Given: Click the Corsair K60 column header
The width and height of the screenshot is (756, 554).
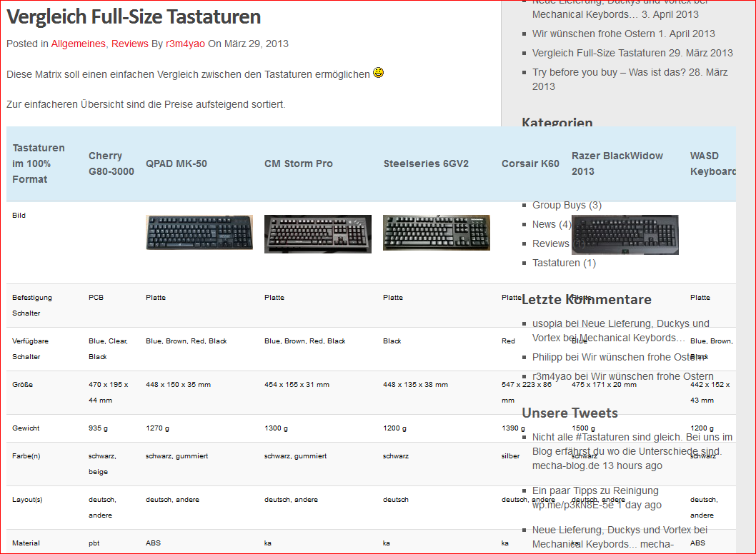Looking at the screenshot, I should 530,163.
